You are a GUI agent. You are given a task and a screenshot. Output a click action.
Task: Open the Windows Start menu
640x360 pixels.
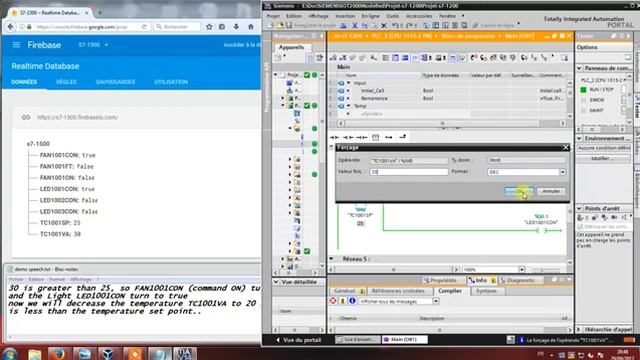9,353
